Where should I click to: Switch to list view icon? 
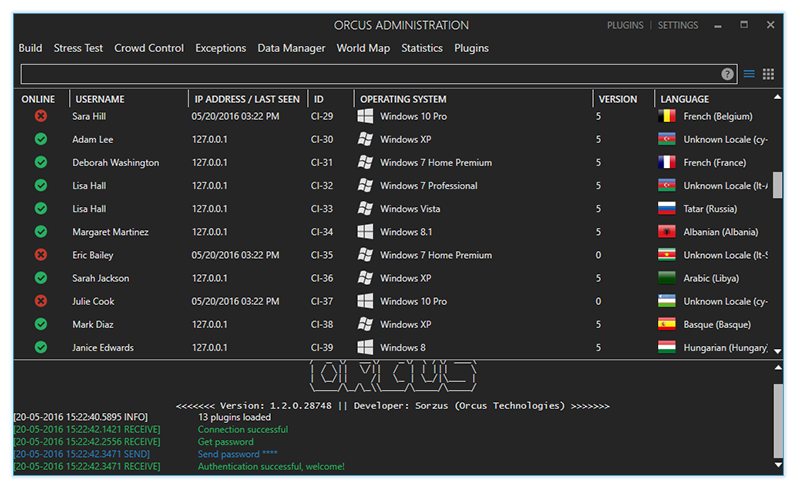748,75
